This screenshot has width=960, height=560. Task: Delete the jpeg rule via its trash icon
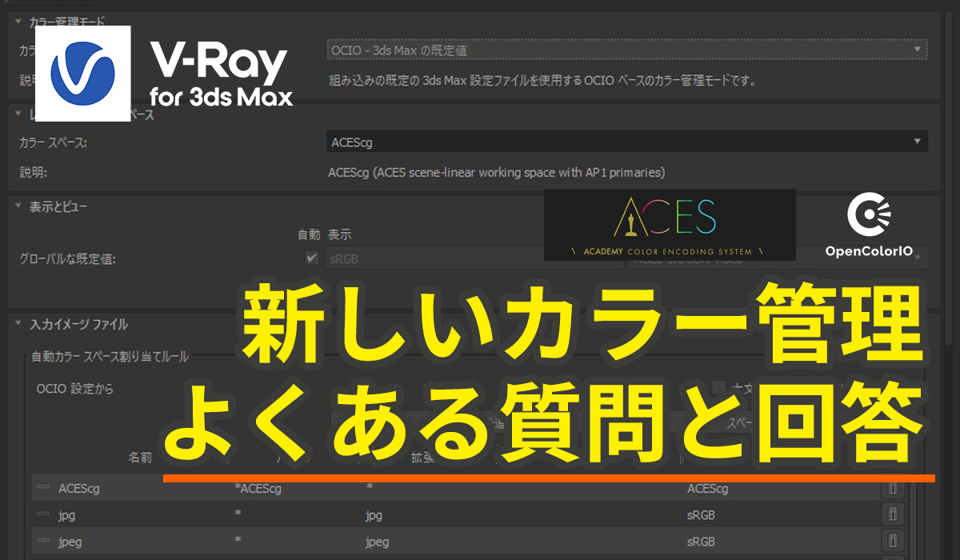click(x=893, y=542)
